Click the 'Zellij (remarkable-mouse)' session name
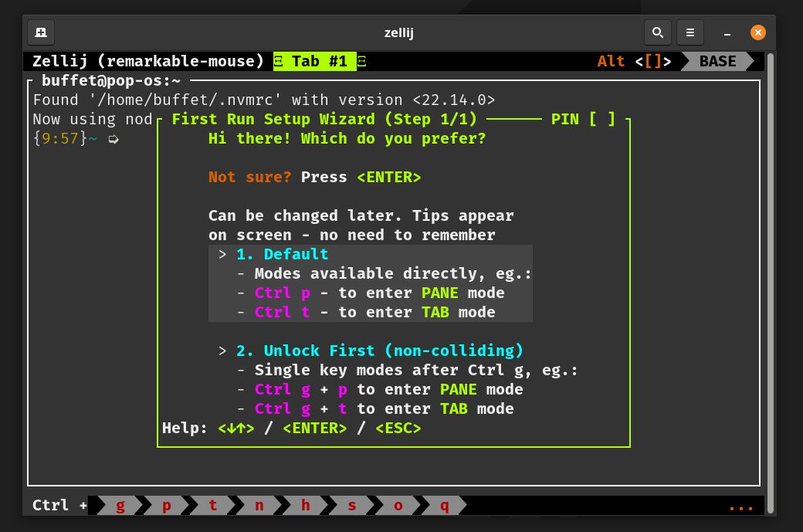 click(x=148, y=62)
